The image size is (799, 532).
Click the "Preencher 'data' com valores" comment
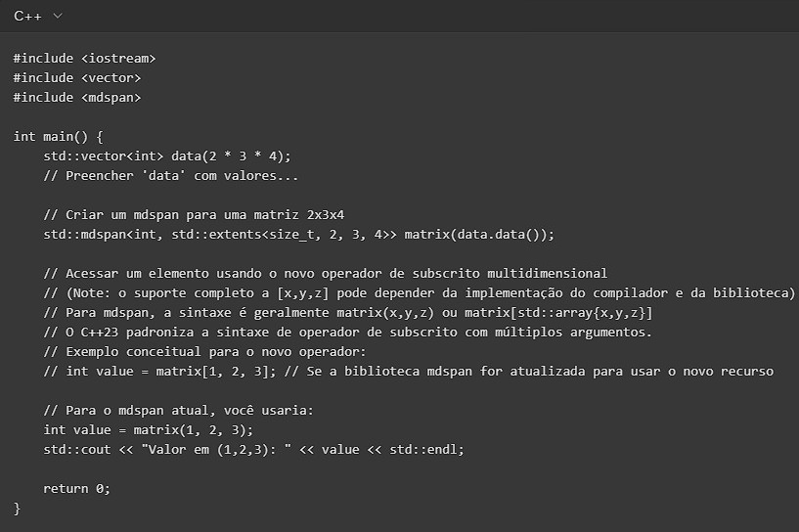pyautogui.click(x=171, y=175)
